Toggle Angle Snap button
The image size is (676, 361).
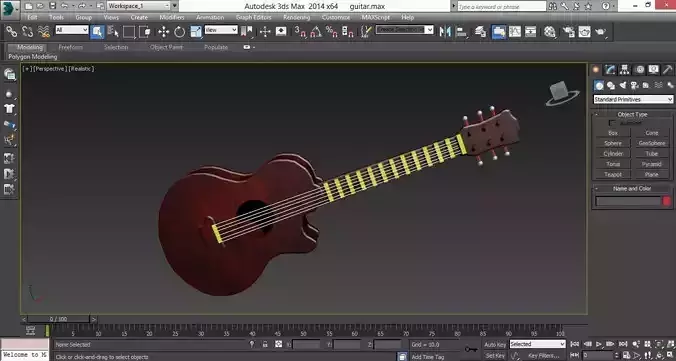point(316,31)
